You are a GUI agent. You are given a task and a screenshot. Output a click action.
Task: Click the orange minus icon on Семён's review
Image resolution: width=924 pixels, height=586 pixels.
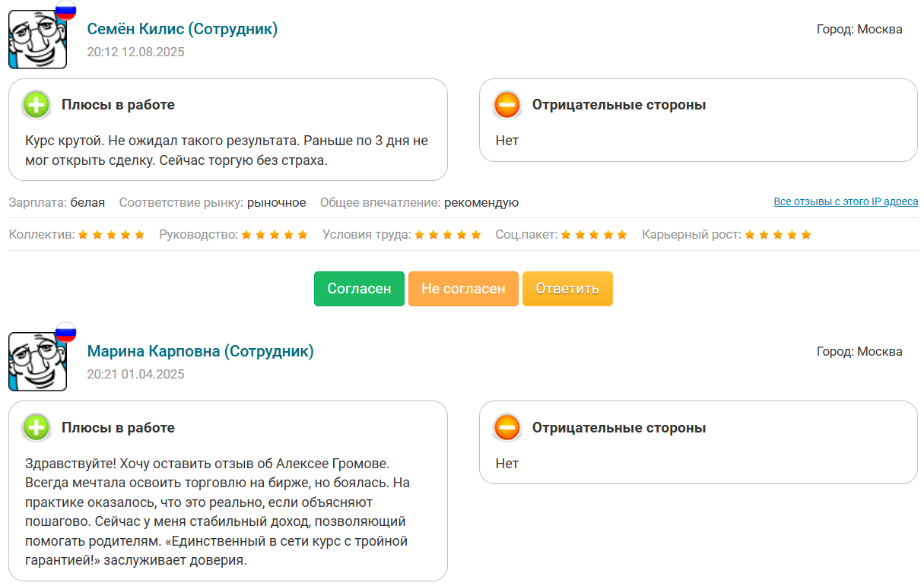(506, 105)
